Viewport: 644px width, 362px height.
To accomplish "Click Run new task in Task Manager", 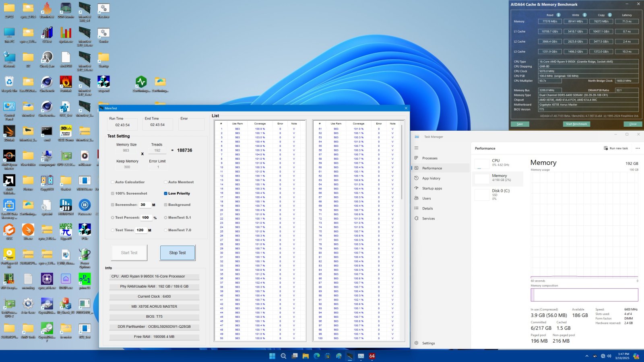I will click(616, 148).
